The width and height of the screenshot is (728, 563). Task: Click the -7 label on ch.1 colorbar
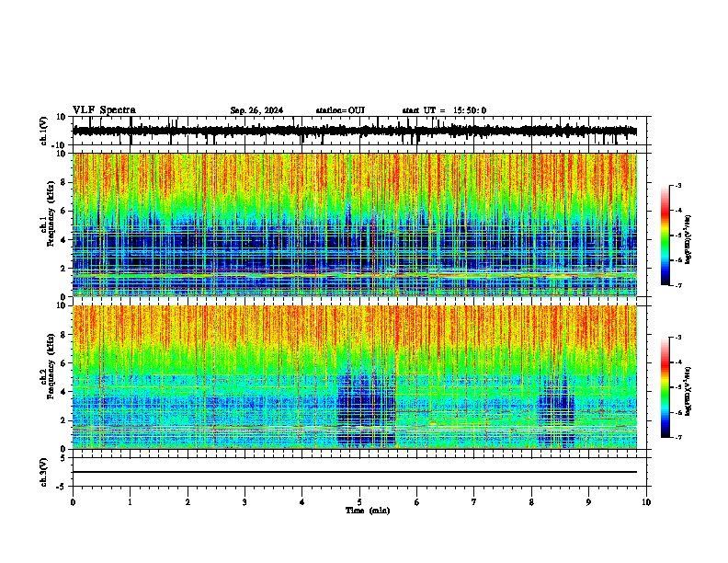678,285
